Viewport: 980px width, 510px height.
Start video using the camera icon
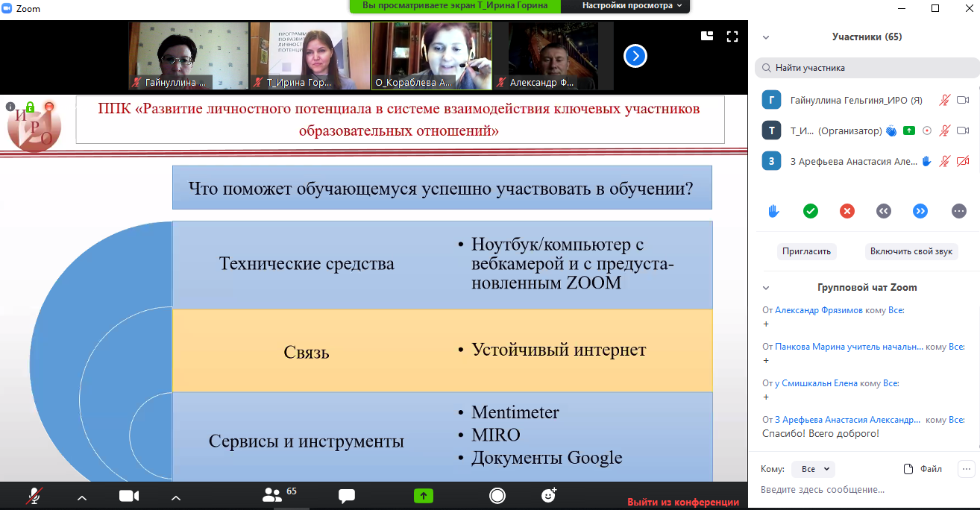[x=130, y=496]
